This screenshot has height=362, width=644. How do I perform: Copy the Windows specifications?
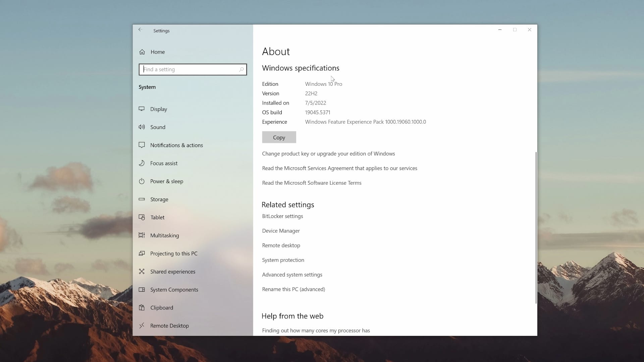click(x=279, y=137)
